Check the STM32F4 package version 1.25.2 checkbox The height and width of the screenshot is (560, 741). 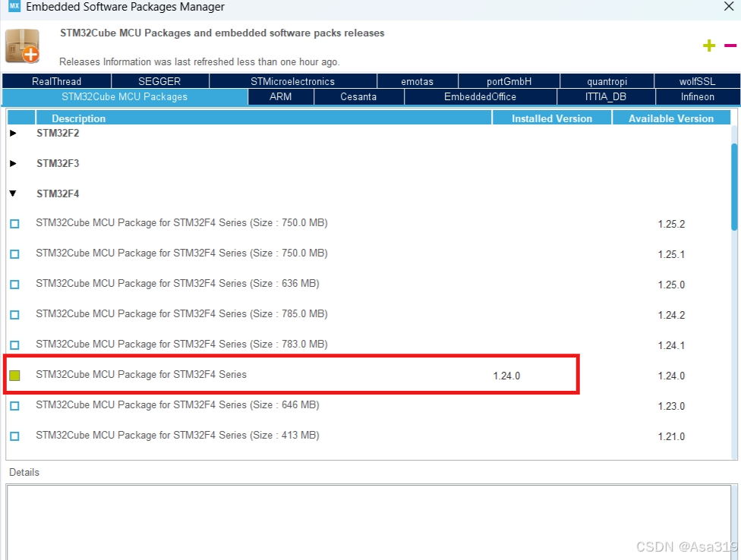[14, 224]
